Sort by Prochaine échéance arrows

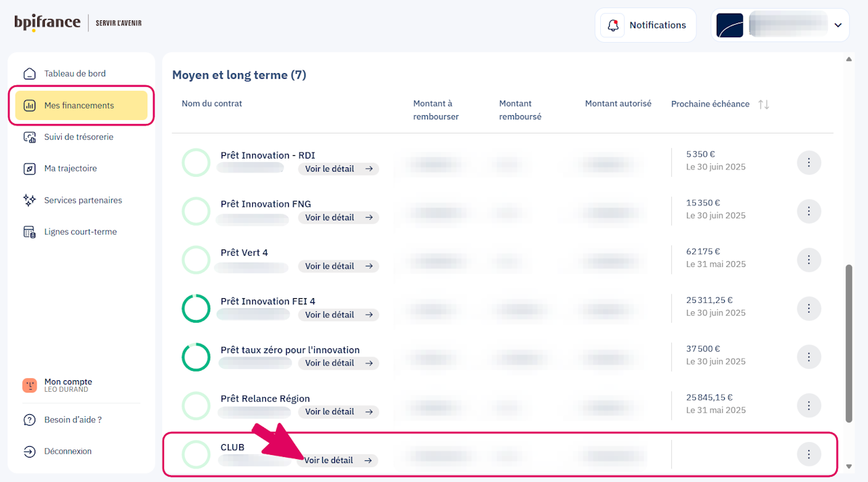[764, 104]
